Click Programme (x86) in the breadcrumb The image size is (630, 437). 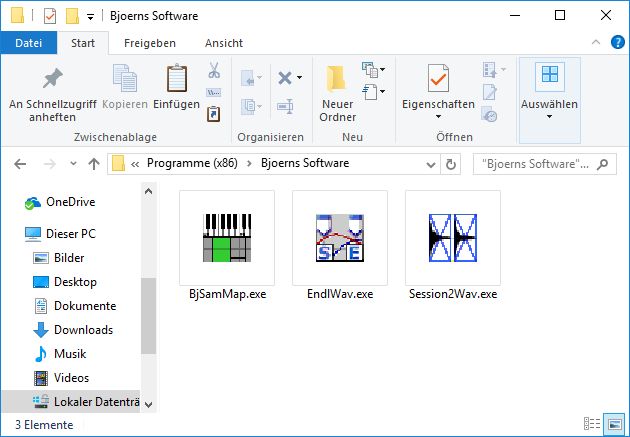192,163
